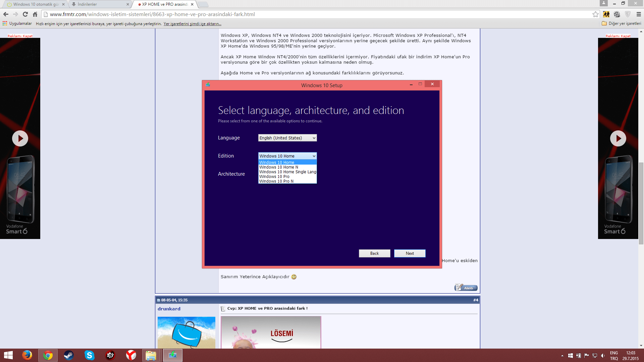644x362 pixels.
Task: Click the Windows Start button
Action: 8,355
